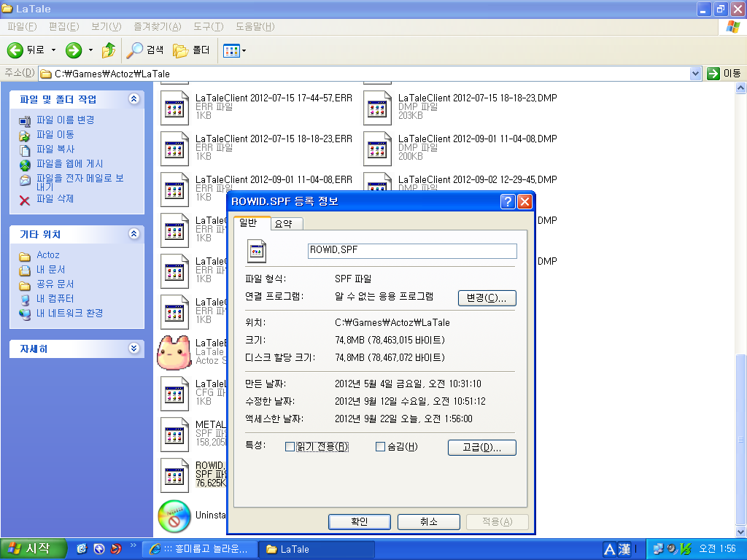Viewport: 747px width, 560px height.
Task: Select the LaTaleClient 2012-07-15 18-18-23.ERR file icon
Action: point(174,149)
